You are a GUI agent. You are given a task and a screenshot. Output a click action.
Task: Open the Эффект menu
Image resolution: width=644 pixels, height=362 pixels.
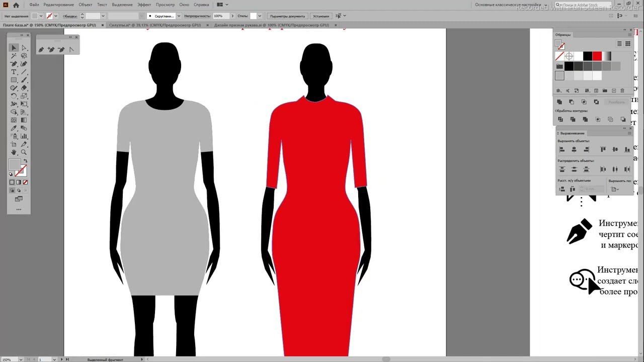[144, 5]
